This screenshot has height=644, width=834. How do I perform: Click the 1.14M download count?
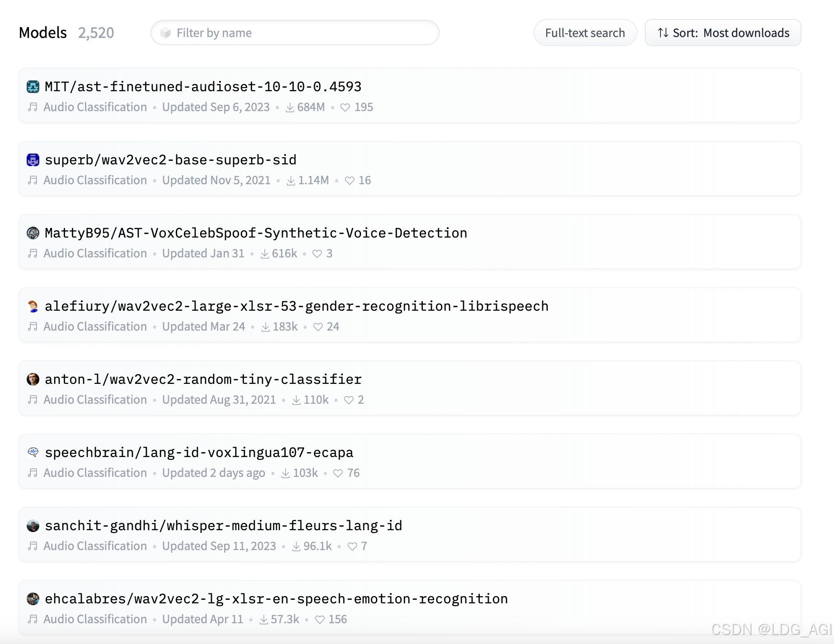click(314, 180)
